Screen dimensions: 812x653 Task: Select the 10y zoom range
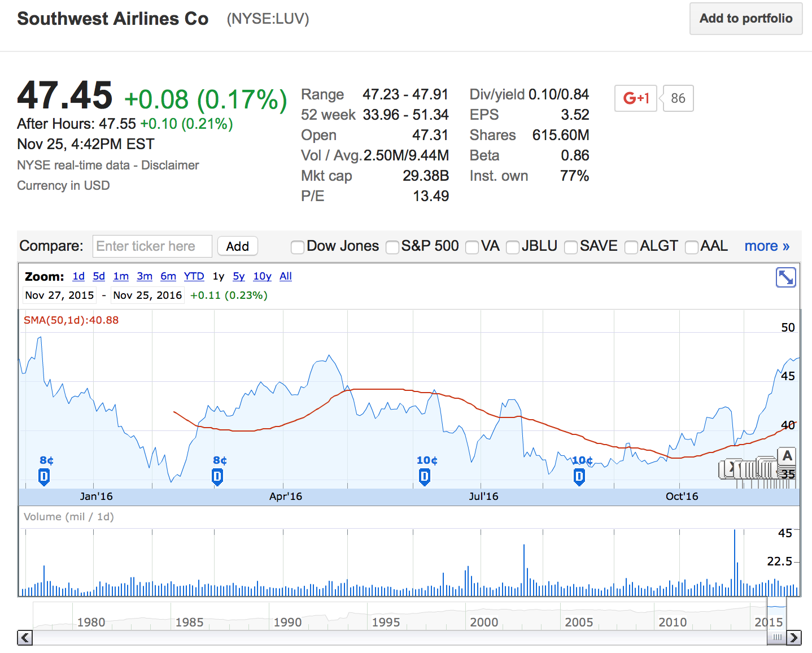(262, 276)
